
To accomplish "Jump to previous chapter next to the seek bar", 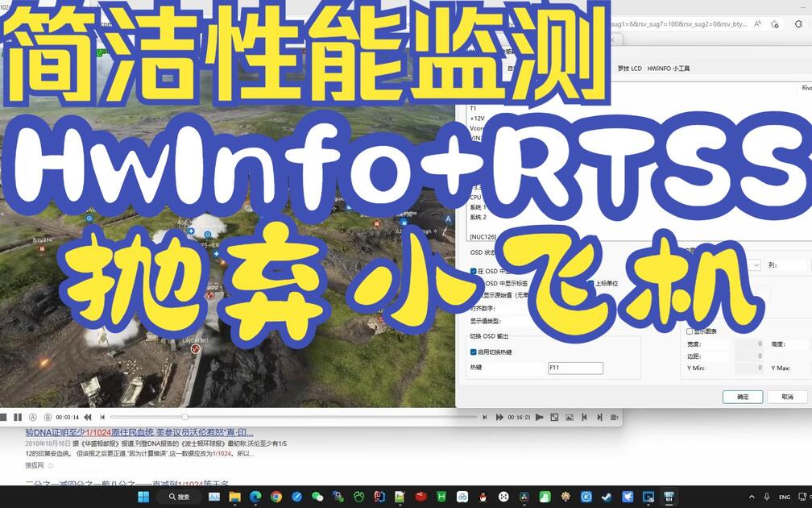I will [x=102, y=417].
